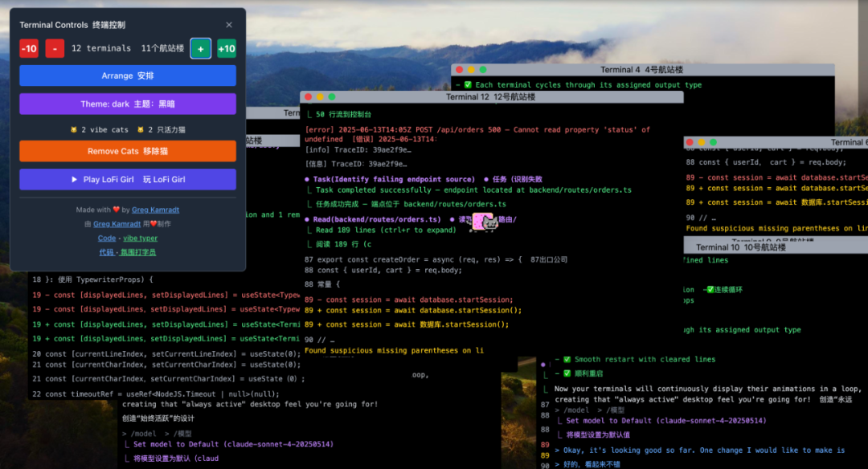This screenshot has width=868, height=469.
Task: Click "89 + const session = await 数据库.startSession();" in Terminal 12
Action: [x=407, y=324]
